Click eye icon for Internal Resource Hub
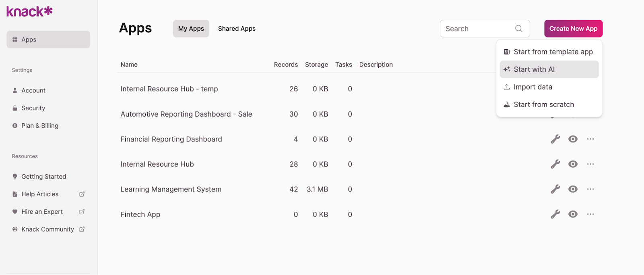 (x=573, y=164)
